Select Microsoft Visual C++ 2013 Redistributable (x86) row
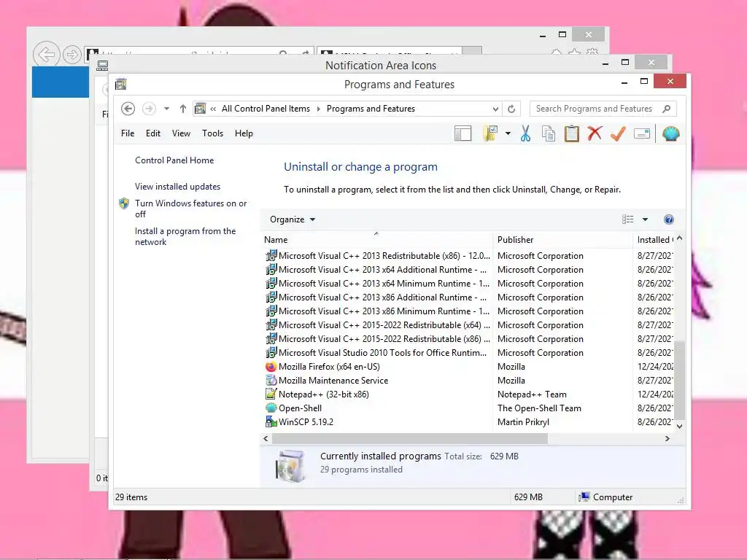The height and width of the screenshot is (560, 747). click(x=469, y=256)
